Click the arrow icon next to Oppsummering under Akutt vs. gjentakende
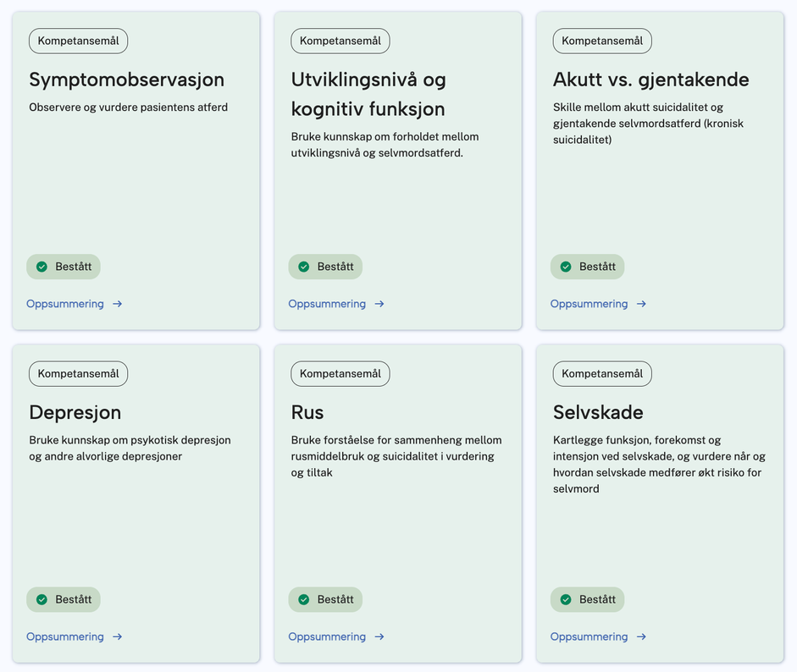 point(642,304)
